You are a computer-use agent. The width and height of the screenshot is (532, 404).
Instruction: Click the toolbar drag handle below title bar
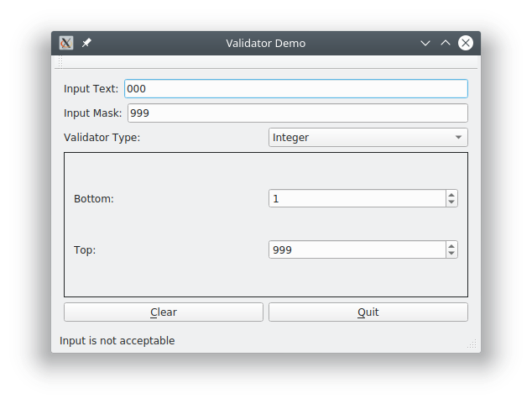point(60,63)
